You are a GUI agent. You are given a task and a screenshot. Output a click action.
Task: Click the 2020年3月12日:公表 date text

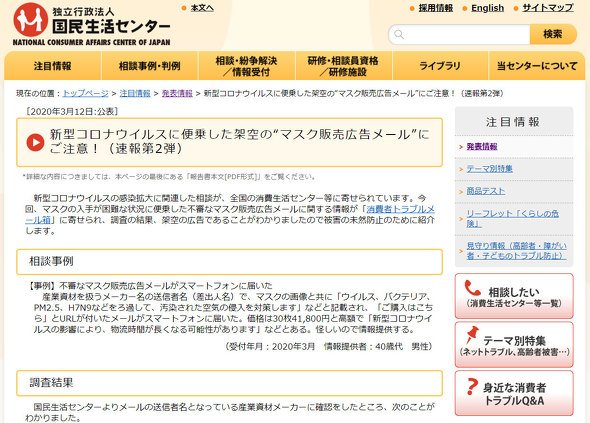(x=72, y=111)
